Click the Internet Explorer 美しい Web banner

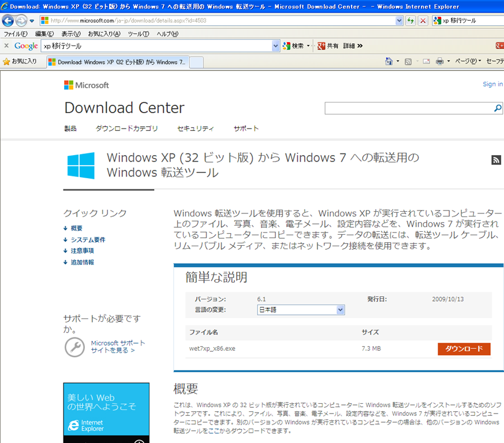click(106, 412)
